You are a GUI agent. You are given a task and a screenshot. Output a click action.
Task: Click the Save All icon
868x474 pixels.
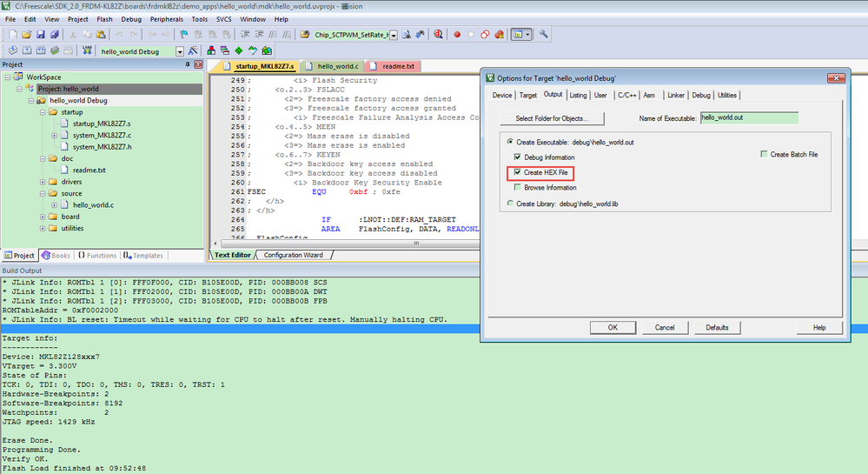(x=54, y=35)
